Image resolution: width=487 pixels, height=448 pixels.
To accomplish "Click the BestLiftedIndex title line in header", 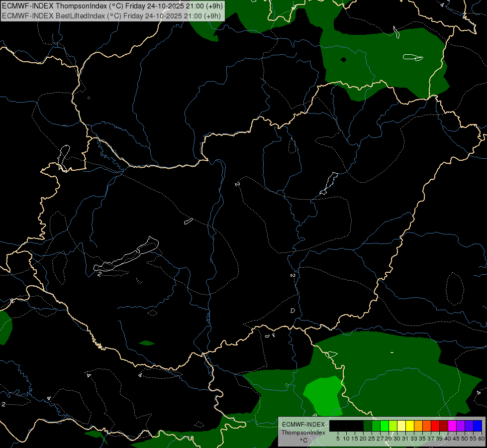I will pos(111,16).
